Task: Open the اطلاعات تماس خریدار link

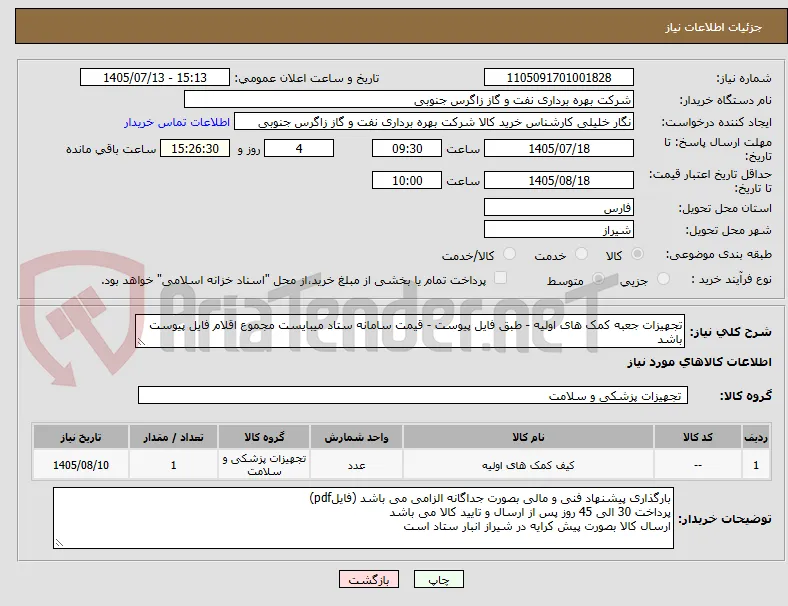Action: click(x=177, y=122)
